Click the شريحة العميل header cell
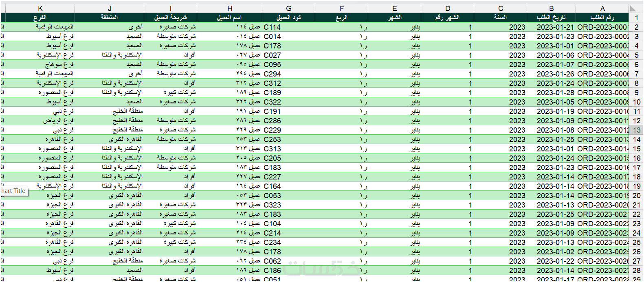 tap(170, 17)
